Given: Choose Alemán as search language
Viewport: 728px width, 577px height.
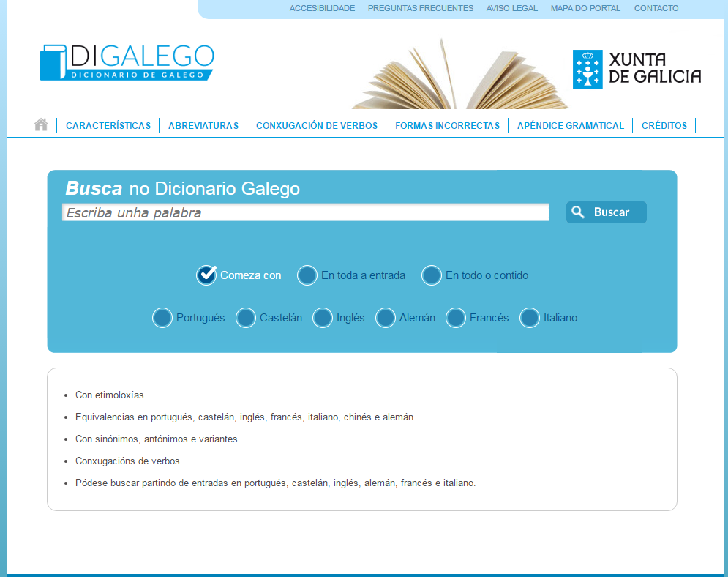Looking at the screenshot, I should click(x=386, y=318).
